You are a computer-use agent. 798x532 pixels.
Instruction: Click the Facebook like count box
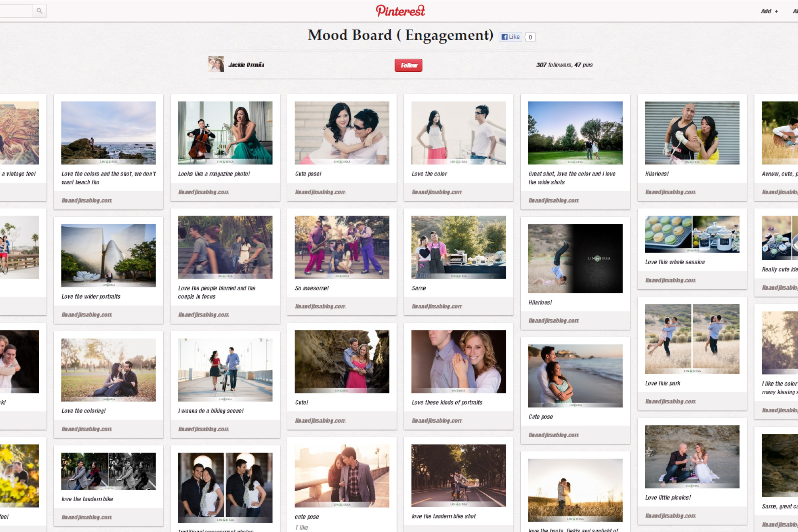pos(530,37)
